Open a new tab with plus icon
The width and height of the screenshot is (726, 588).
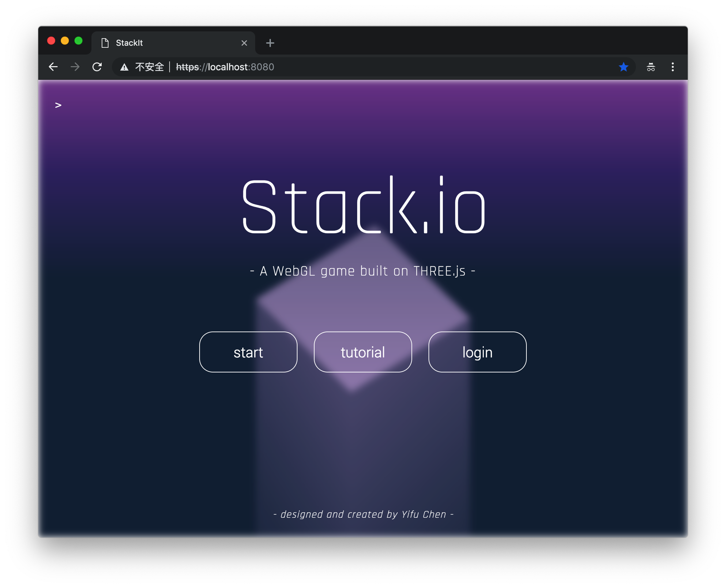click(x=270, y=43)
